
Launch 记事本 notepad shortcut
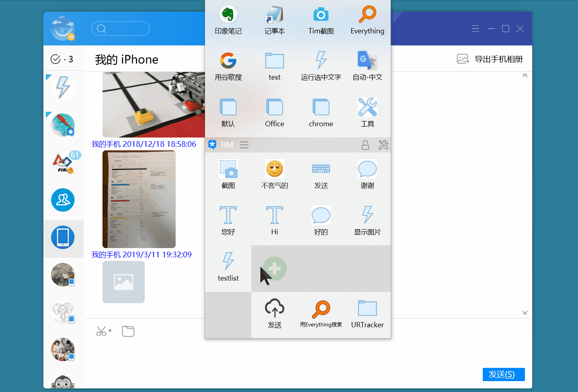[x=275, y=15]
